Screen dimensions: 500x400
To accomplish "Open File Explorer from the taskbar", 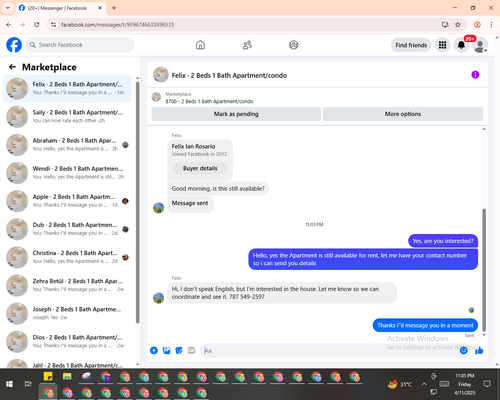I will pos(67,377).
